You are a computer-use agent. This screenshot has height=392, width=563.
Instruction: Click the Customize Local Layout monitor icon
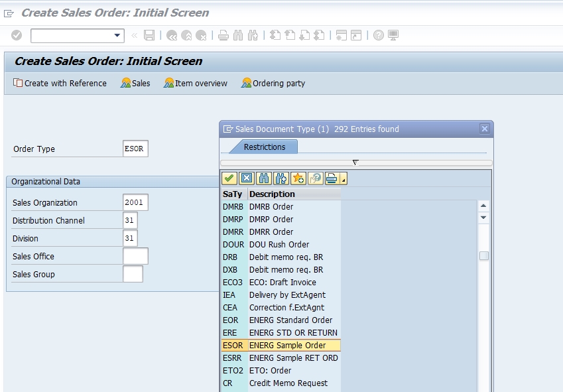393,35
